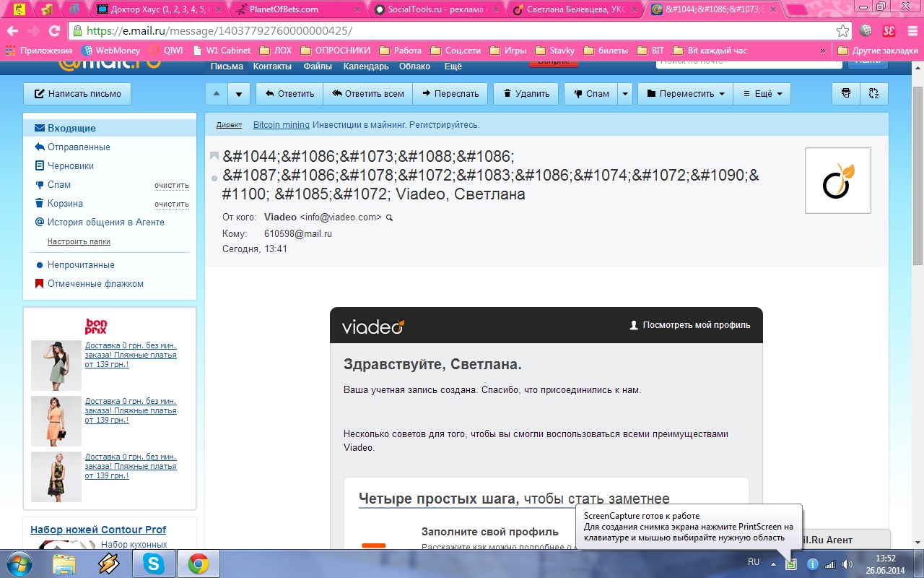Click the Viadeo logo in email
Screen dimensions: 924x578
(372, 327)
